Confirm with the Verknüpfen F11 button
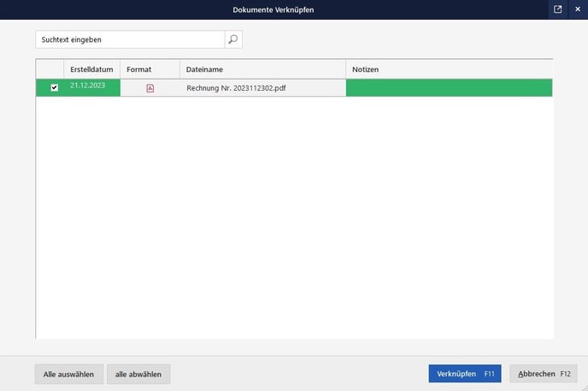 point(465,374)
